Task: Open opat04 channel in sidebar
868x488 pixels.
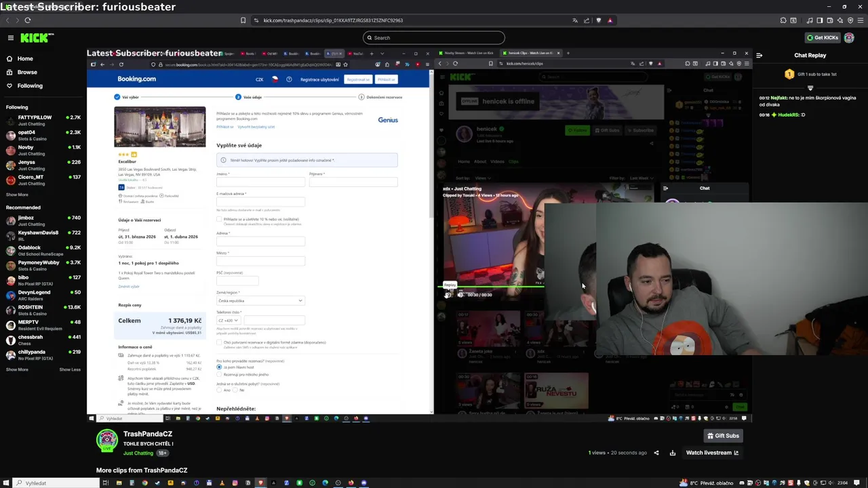Action: tap(43, 136)
